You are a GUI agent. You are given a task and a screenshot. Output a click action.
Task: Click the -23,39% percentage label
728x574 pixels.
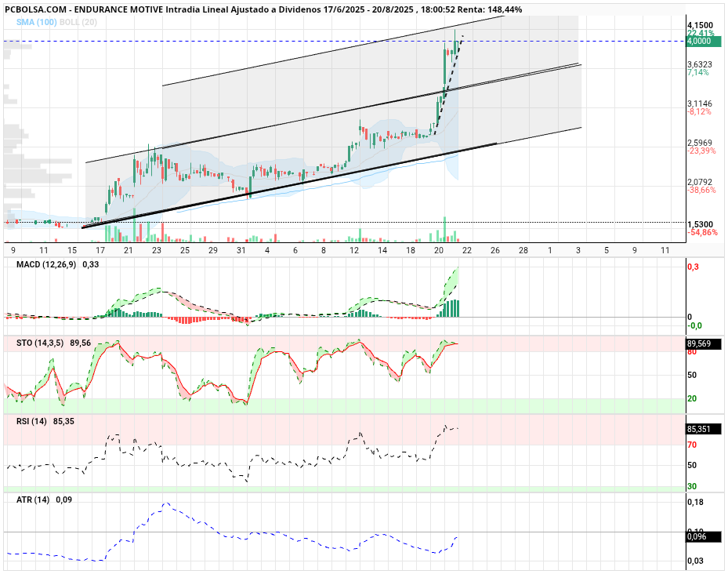pos(701,151)
